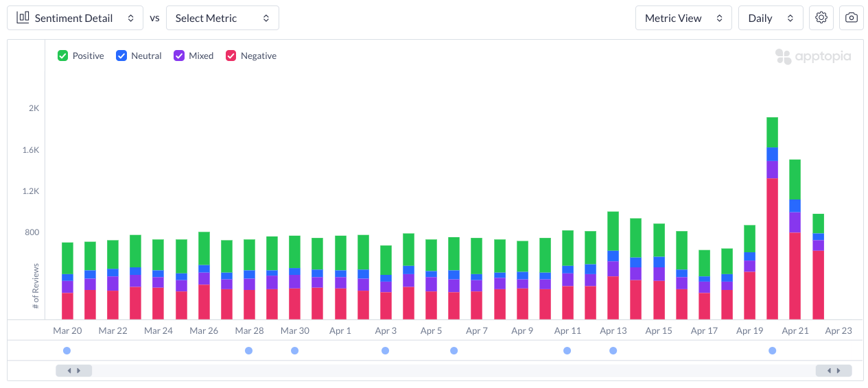Expand the Select Metric dropdown

click(222, 18)
